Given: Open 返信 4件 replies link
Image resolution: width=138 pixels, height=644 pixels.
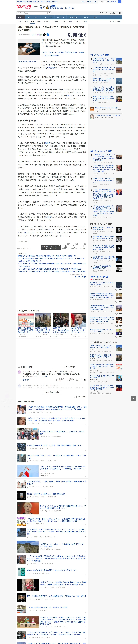Looking at the screenshot, I should tap(26, 380).
